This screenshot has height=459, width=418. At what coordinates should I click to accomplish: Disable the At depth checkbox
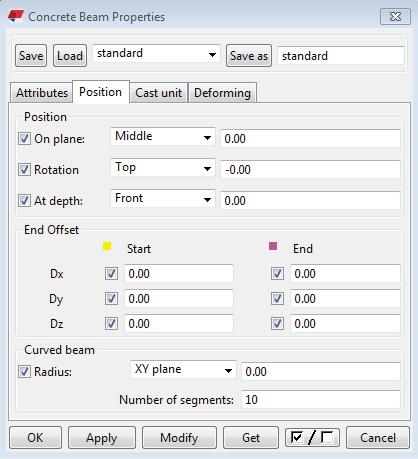point(24,201)
